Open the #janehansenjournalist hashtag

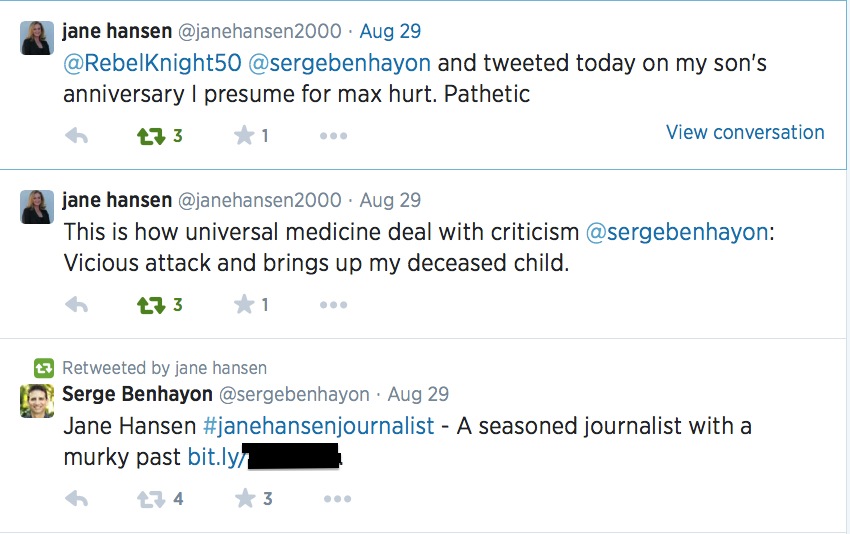(x=318, y=426)
